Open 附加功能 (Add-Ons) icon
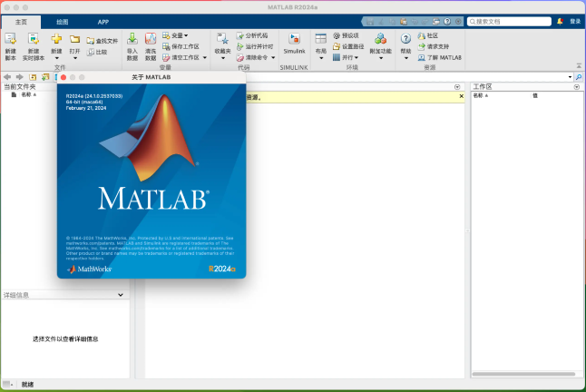The height and width of the screenshot is (392, 586). coord(381,39)
